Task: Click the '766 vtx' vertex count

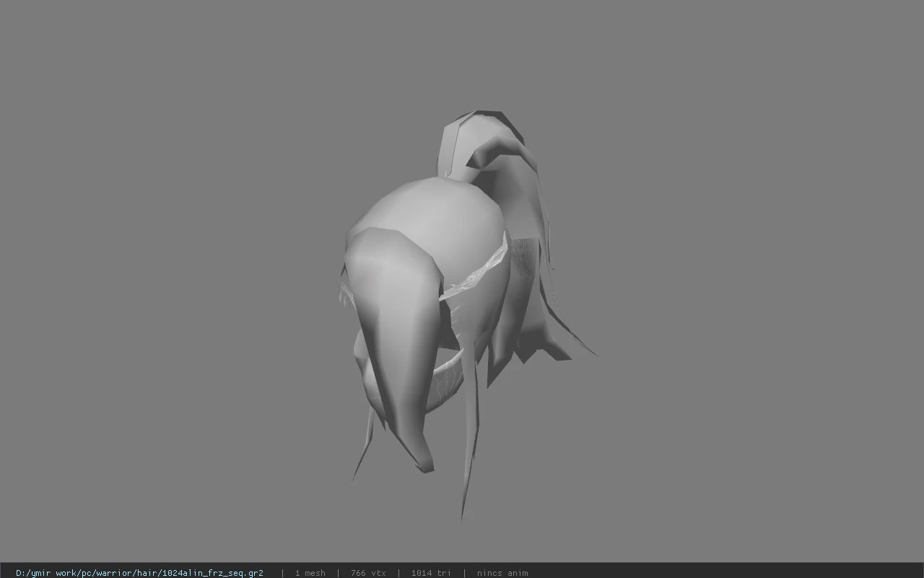Action: tap(368, 573)
